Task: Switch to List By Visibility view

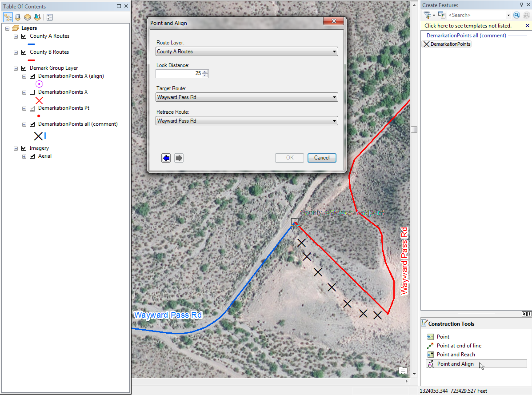Action: (x=28, y=17)
